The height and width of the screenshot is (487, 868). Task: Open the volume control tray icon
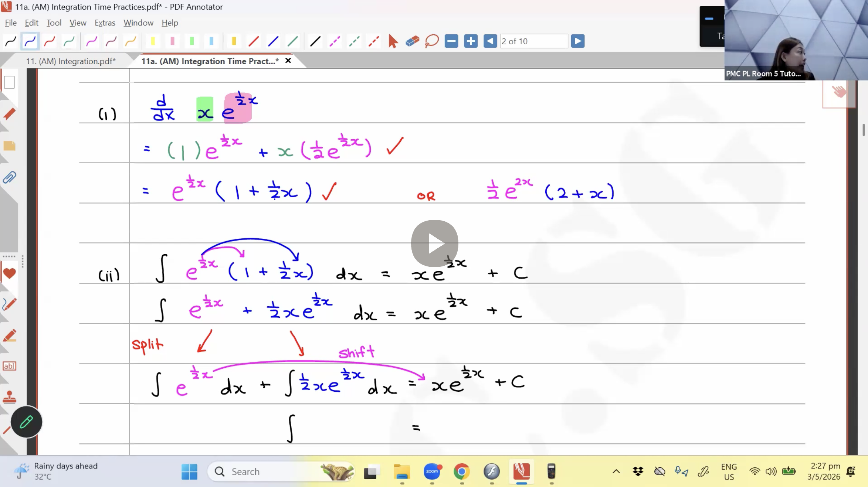[771, 471]
